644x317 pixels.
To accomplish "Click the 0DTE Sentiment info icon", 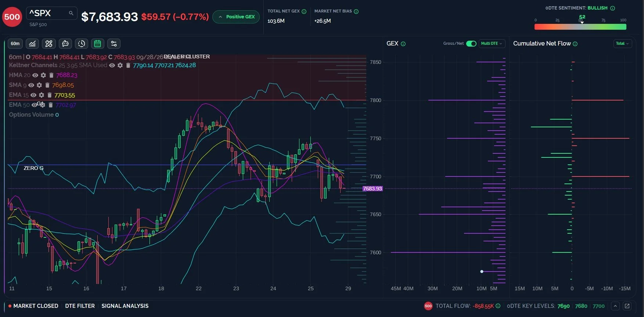I will coord(612,8).
